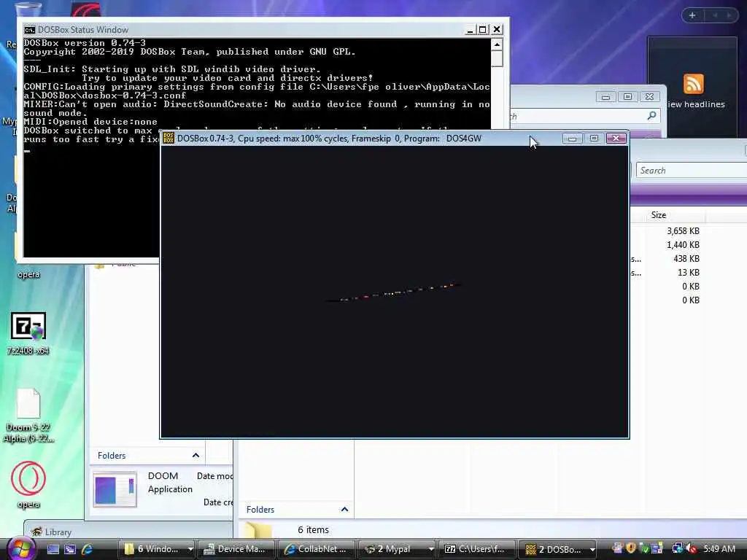Collapse Folders pane in middle Explorer window
The width and height of the screenshot is (747, 560).
point(344,509)
